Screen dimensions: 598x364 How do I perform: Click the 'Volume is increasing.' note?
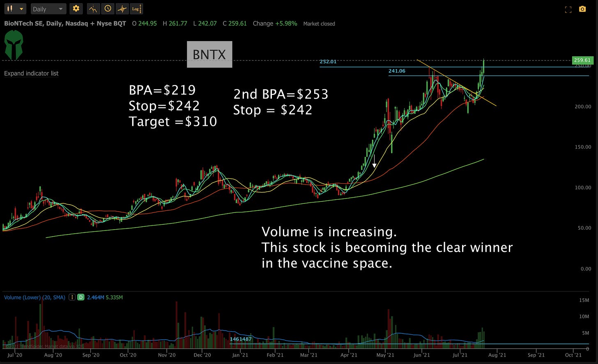(329, 232)
